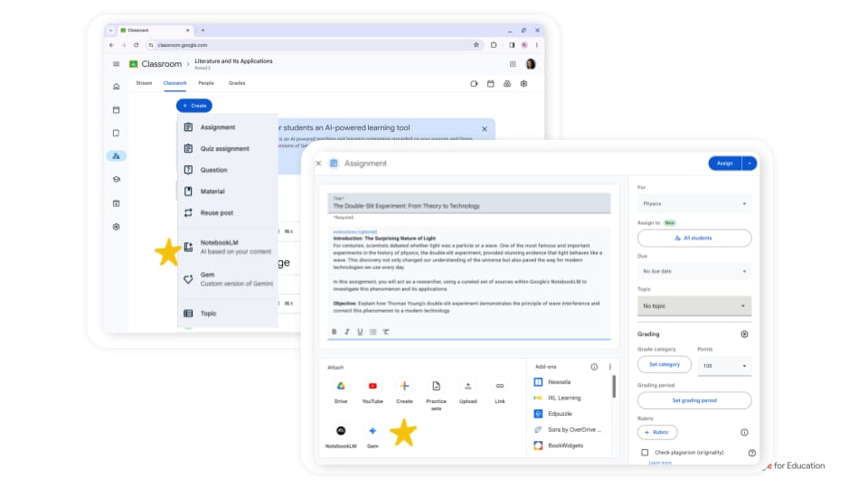
Task: Open the Settings gear in left sidebar
Action: [x=116, y=227]
